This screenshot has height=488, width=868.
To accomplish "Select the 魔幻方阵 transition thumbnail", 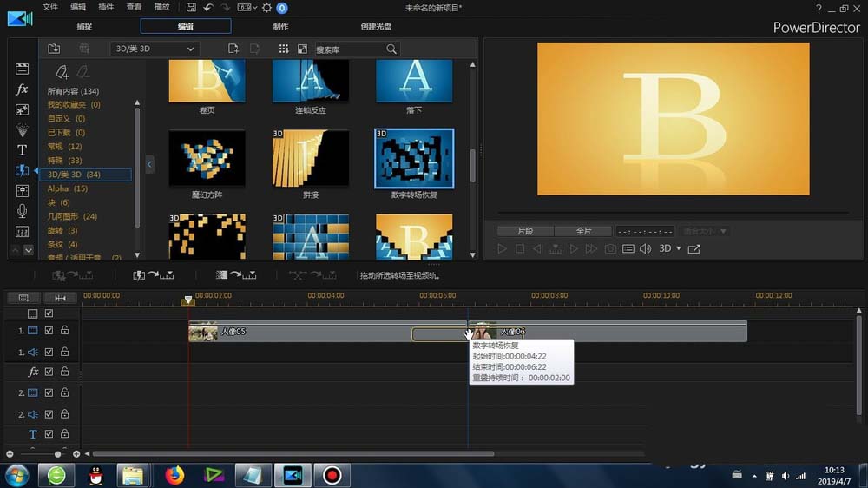I will [x=207, y=158].
